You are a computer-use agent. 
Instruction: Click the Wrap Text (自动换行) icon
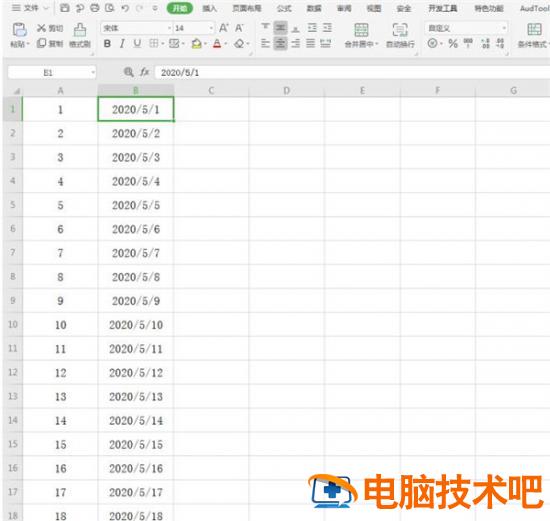point(400,30)
